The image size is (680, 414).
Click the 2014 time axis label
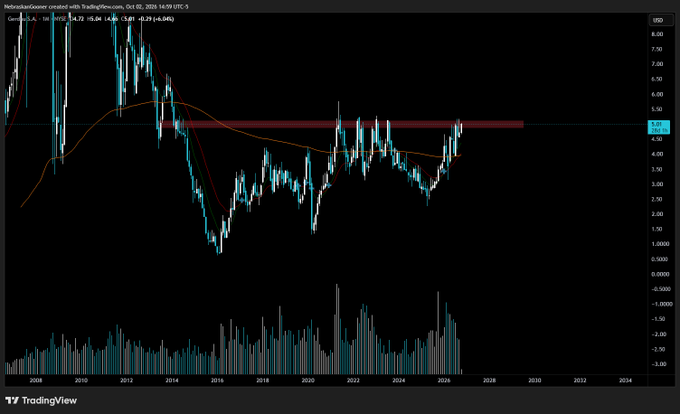(172, 381)
